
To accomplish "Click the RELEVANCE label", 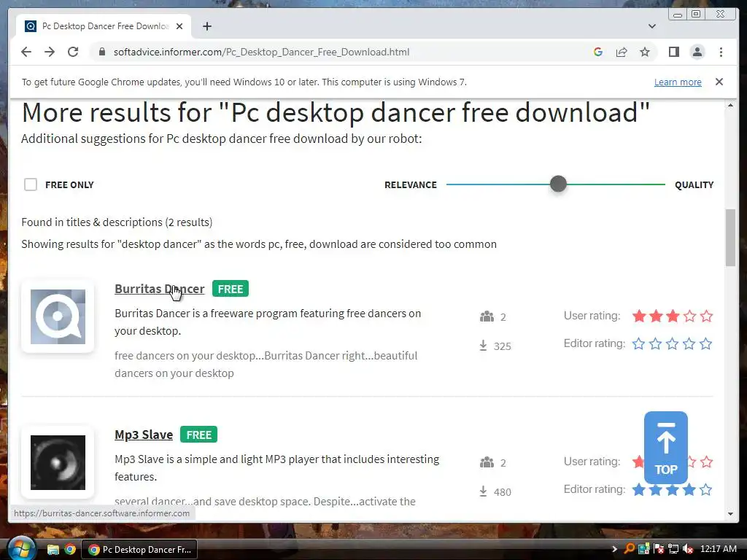I will point(410,184).
